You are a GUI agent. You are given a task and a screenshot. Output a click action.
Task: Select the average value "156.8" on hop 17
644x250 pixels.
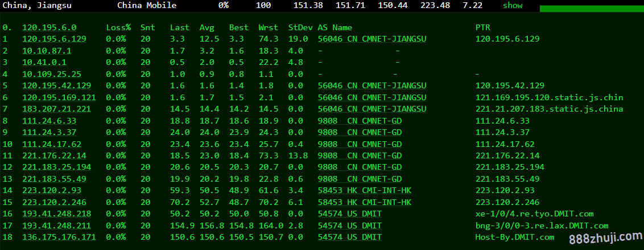click(212, 226)
